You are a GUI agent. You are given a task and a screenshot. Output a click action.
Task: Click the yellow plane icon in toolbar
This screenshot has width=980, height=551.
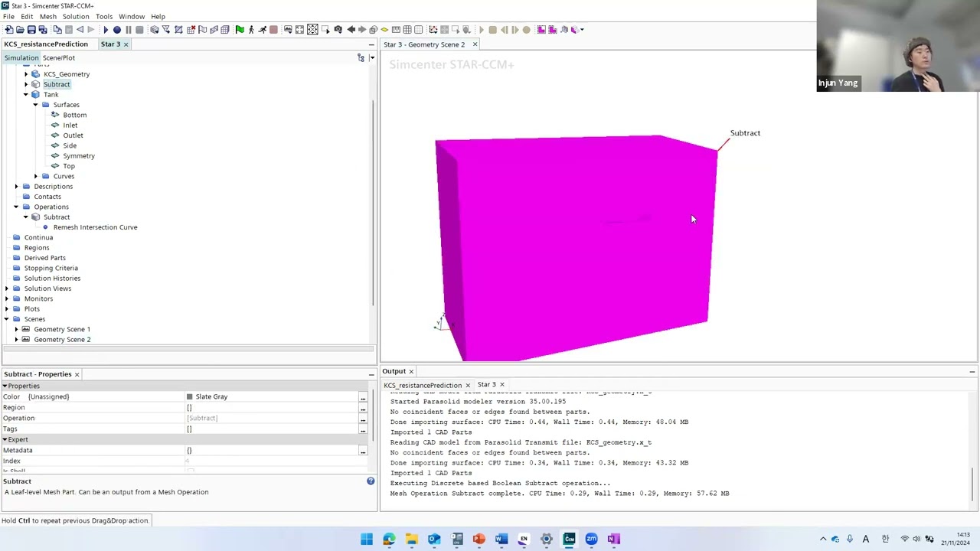pos(384,29)
